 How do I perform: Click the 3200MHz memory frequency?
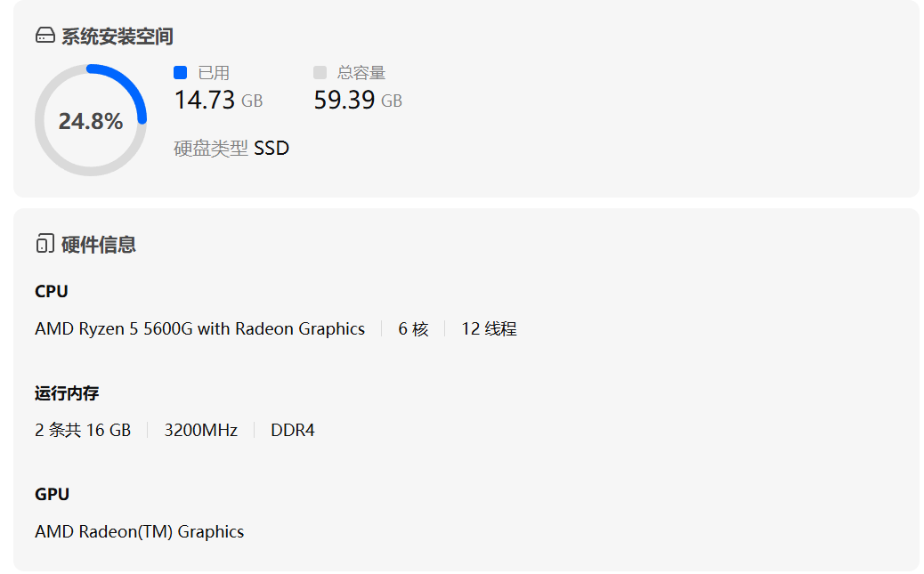click(x=201, y=430)
